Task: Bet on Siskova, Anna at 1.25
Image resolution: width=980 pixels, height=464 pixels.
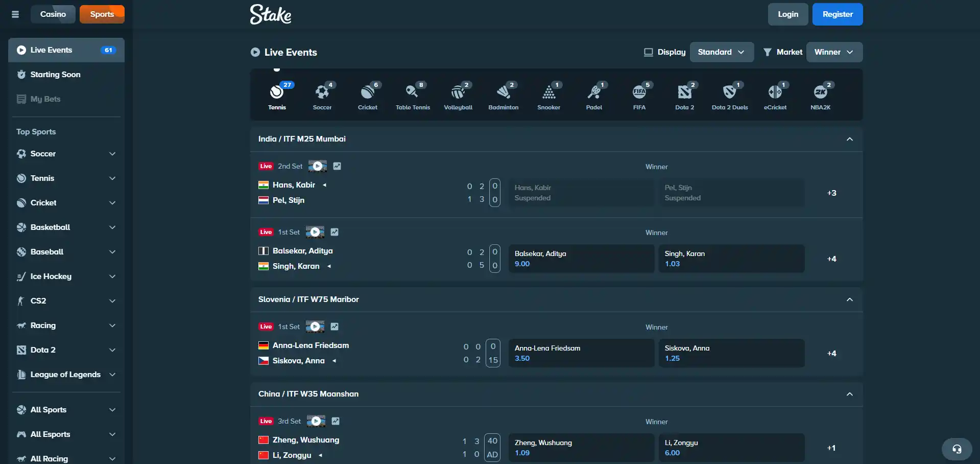Action: [731, 353]
